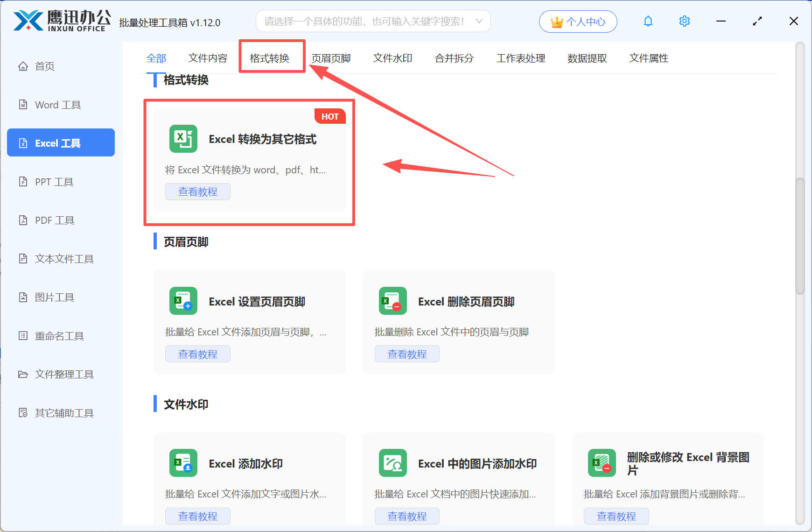Switch to the 格式转换 tab

tap(272, 57)
